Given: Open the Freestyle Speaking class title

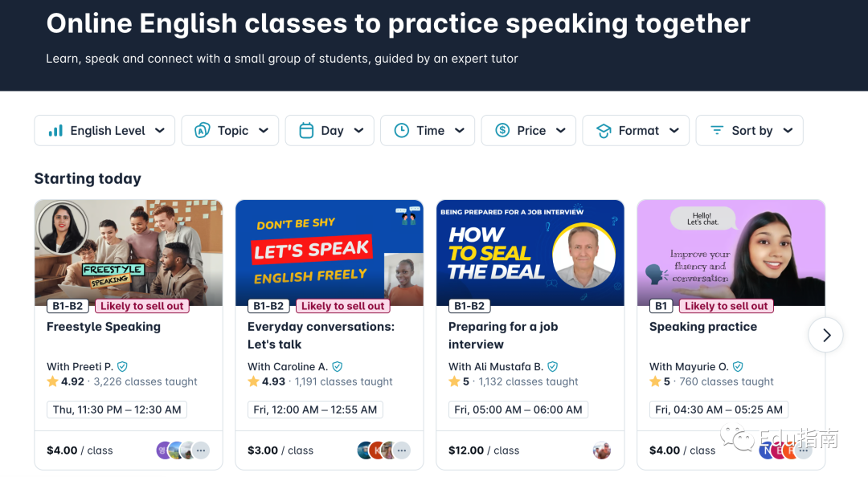Looking at the screenshot, I should 104,327.
